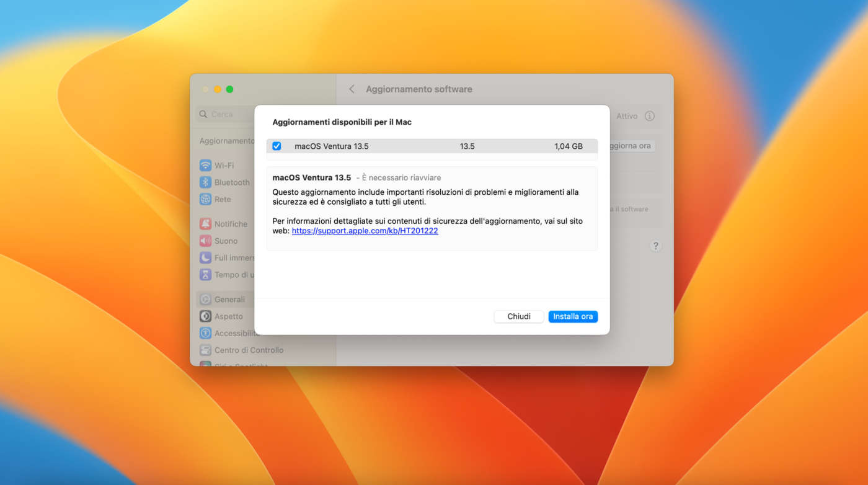This screenshot has height=485, width=868.
Task: Click the Cerca search field
Action: (x=226, y=114)
